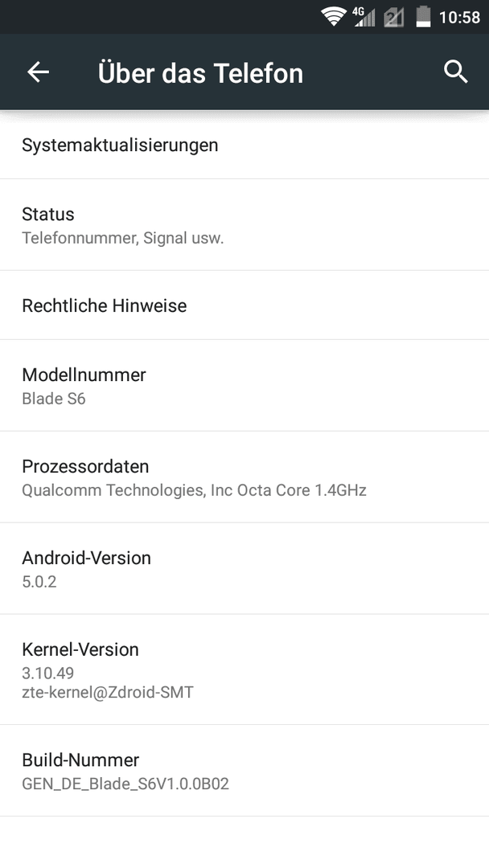Open search with the magnifier icon
The height and width of the screenshot is (868, 489).
[456, 72]
